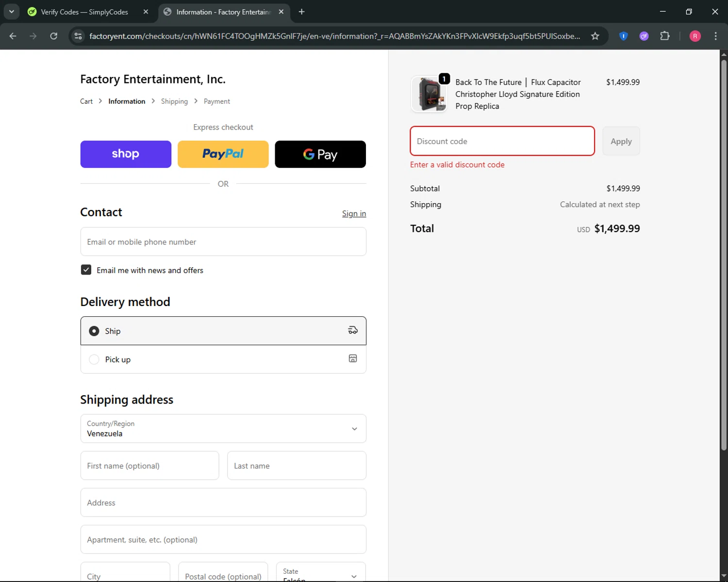Click the delivery truck icon in Ship row

[353, 330]
